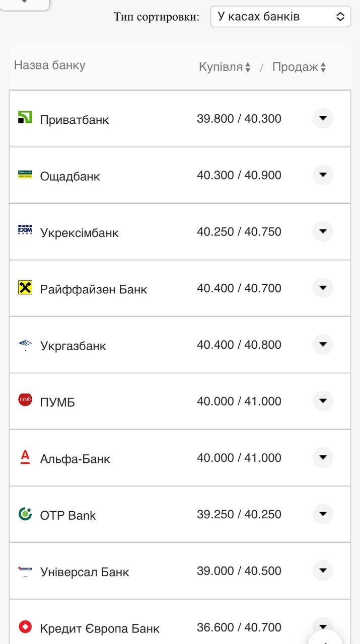Expand the ПУМБ rate details arrow
The width and height of the screenshot is (360, 644).
[x=323, y=401]
